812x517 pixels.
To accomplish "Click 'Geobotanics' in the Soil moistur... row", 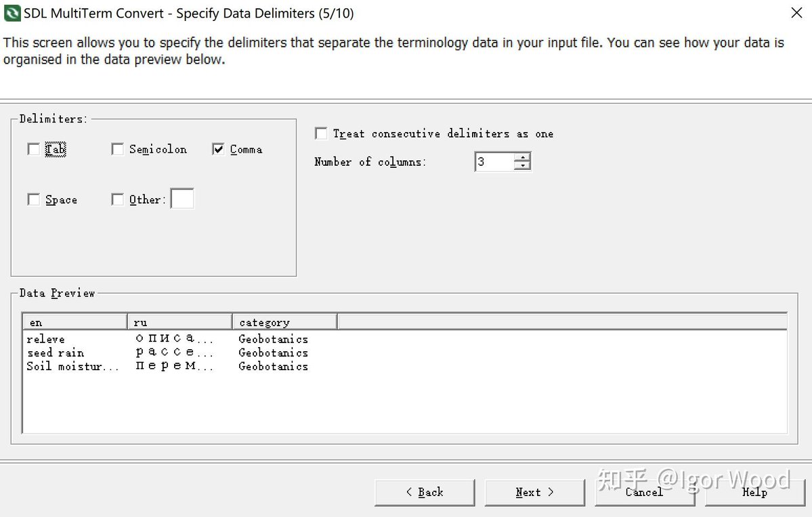I will [274, 366].
